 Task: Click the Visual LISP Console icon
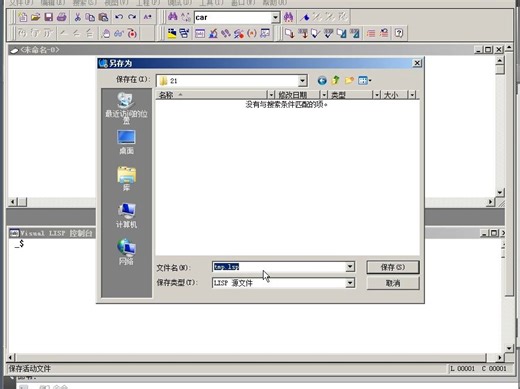click(200, 33)
